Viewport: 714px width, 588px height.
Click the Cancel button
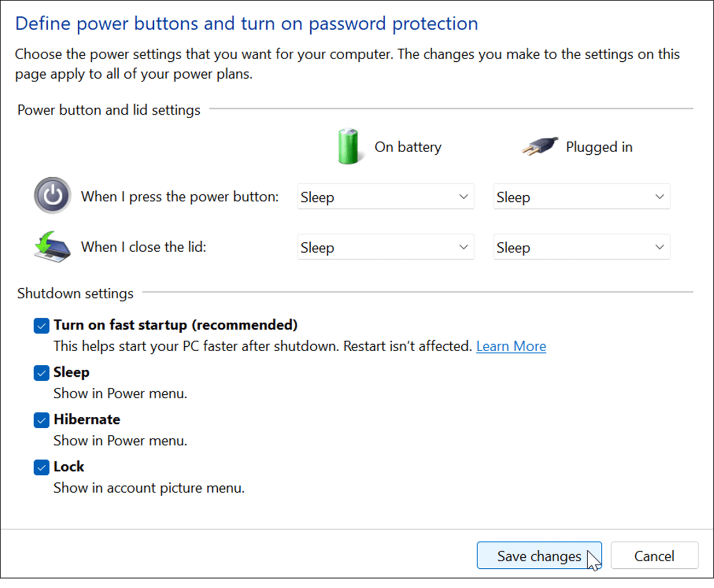click(654, 555)
